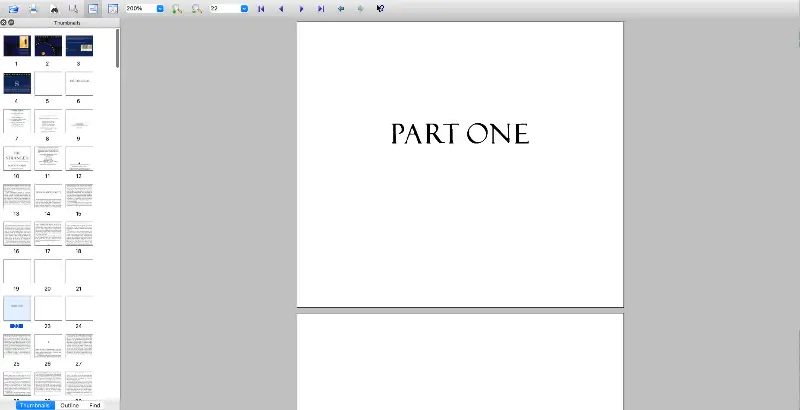Switch to the Find tab

[95, 405]
